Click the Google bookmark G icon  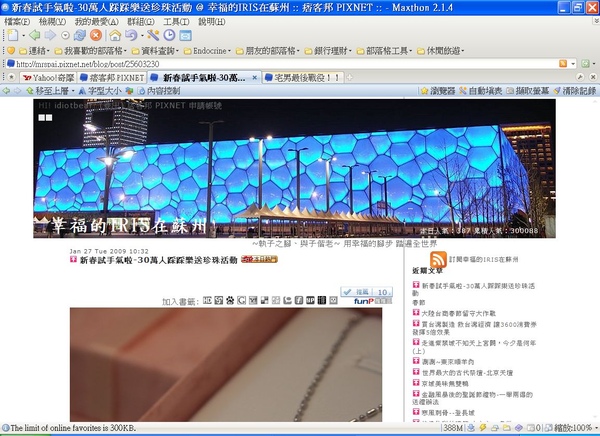[x=241, y=300]
